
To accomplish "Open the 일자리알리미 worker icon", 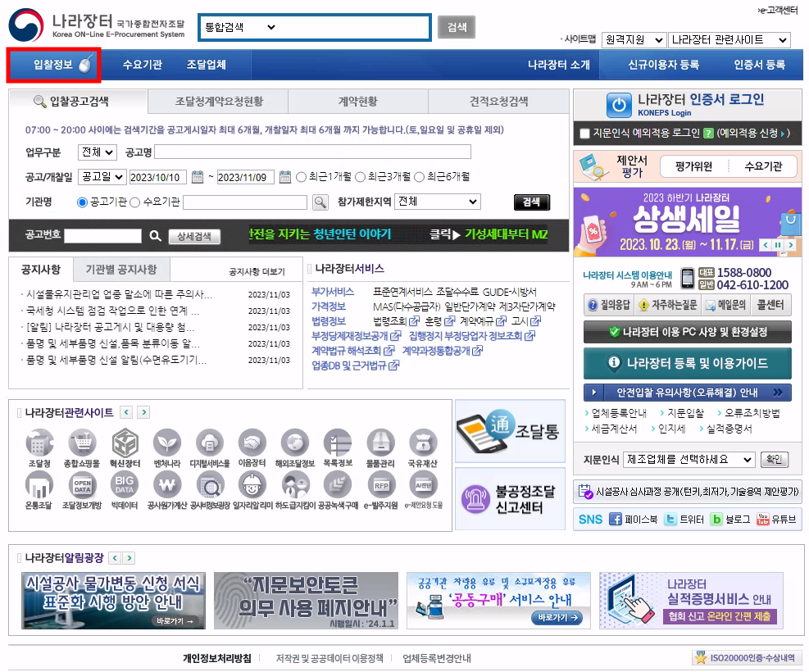I will [x=252, y=486].
